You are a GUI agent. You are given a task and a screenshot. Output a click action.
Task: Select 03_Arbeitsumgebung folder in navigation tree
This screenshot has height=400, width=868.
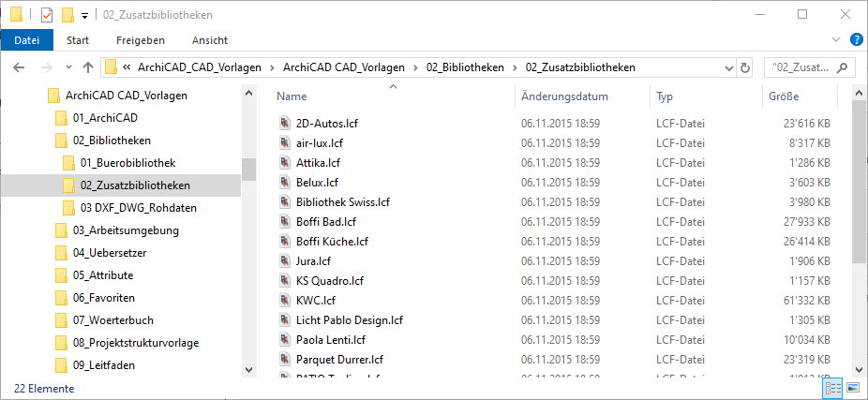point(125,230)
